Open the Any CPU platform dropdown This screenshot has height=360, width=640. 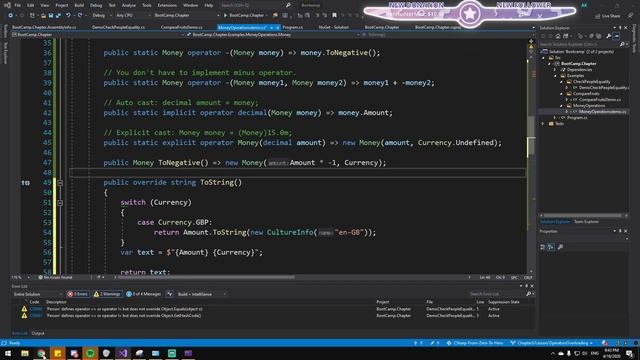tap(133, 16)
